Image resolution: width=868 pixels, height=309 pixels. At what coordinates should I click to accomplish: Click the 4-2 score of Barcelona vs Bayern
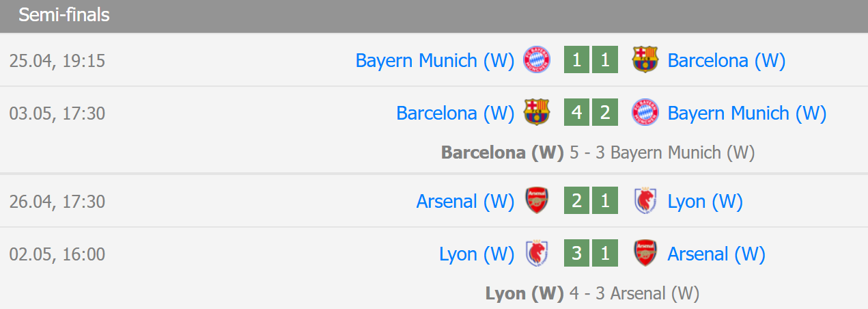coord(591,113)
